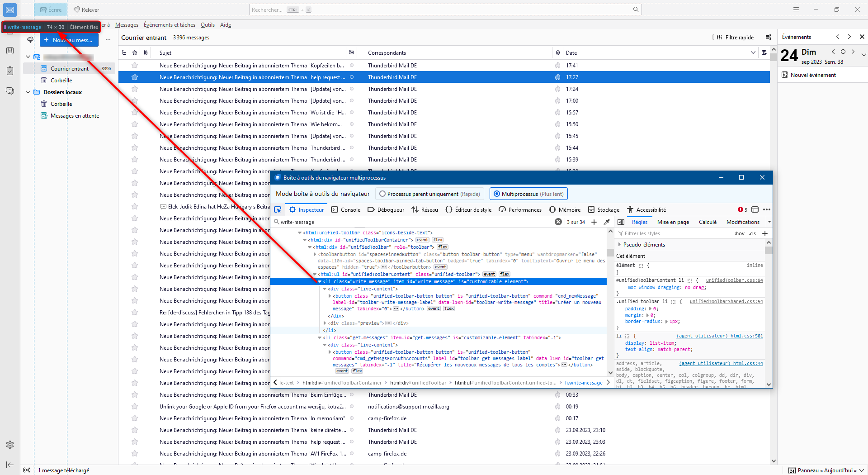Open column picker icon in message list header

click(x=764, y=52)
